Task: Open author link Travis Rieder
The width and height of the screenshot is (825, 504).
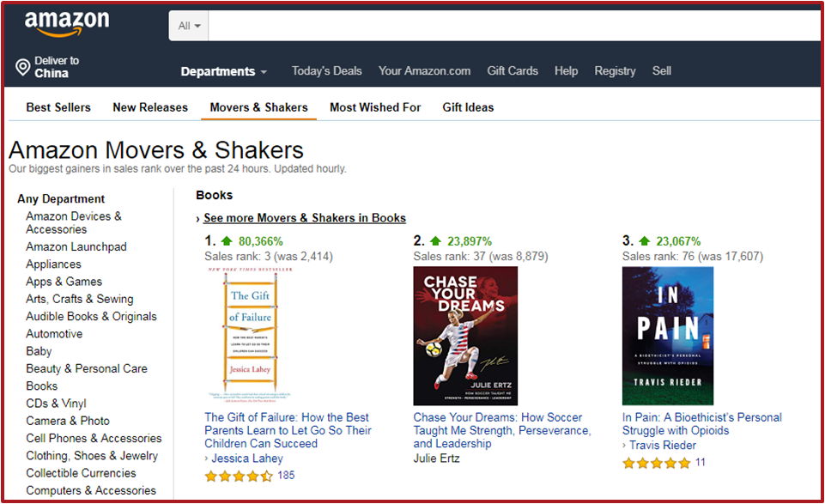Action: tap(663, 445)
